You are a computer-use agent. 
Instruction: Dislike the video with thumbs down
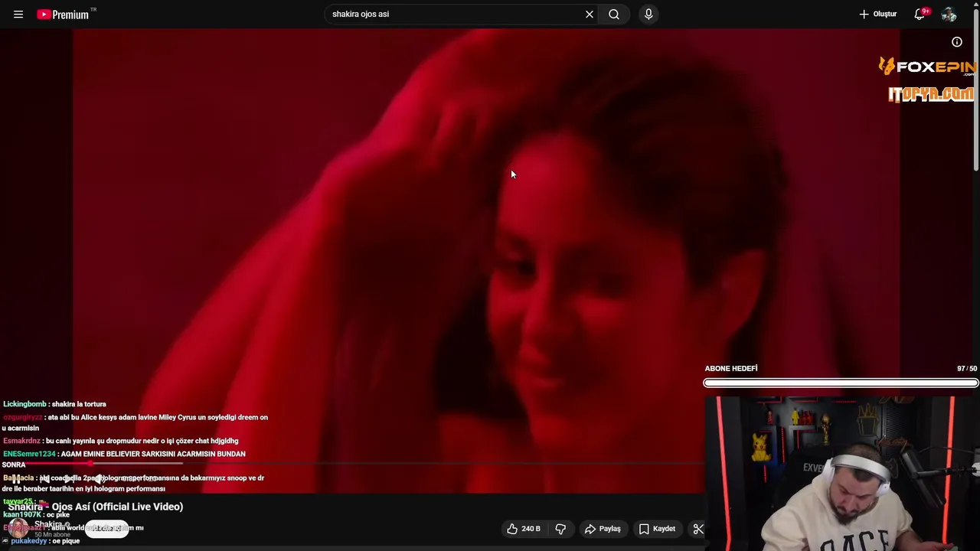(560, 529)
